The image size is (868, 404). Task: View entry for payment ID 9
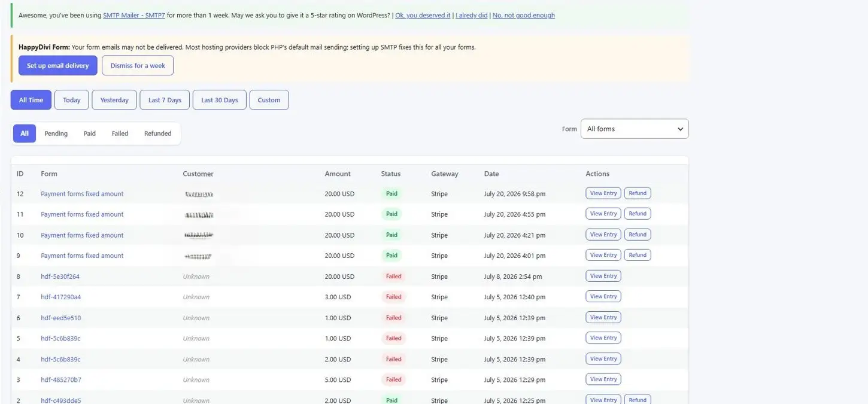coord(603,255)
